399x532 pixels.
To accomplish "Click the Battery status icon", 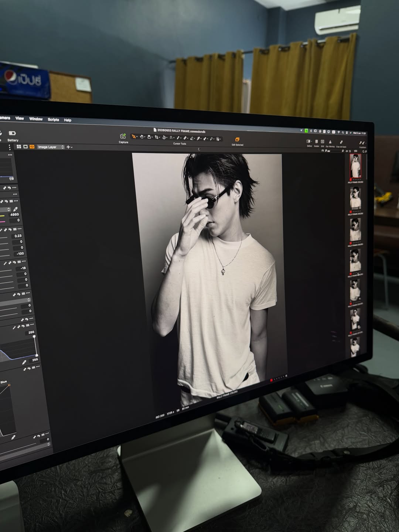I will pos(12,133).
